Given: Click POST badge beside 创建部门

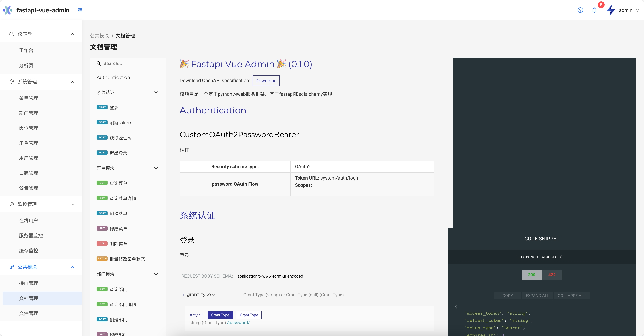Looking at the screenshot, I should coord(102,319).
